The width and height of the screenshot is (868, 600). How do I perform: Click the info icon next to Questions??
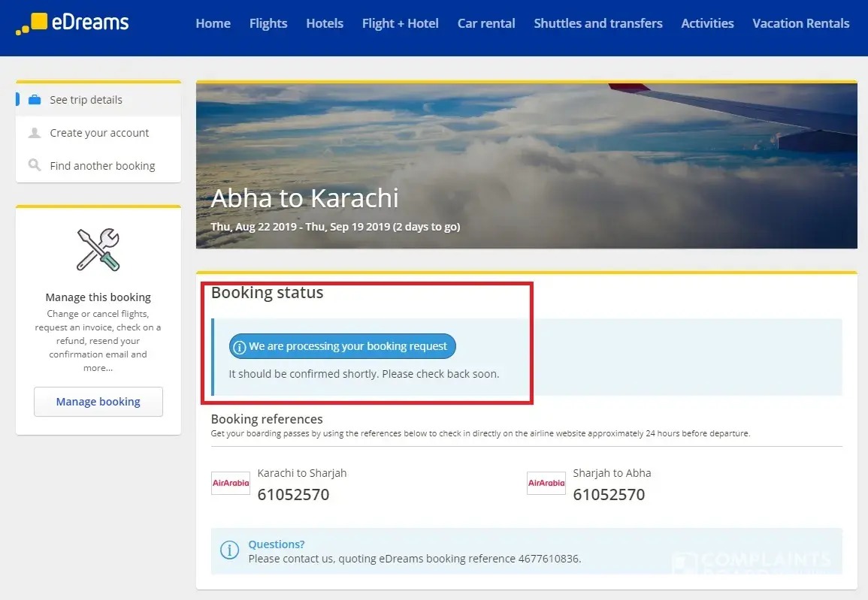coord(229,550)
